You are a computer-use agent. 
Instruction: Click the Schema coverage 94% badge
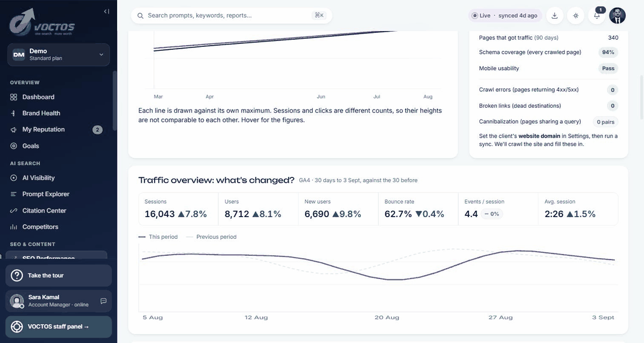(608, 53)
